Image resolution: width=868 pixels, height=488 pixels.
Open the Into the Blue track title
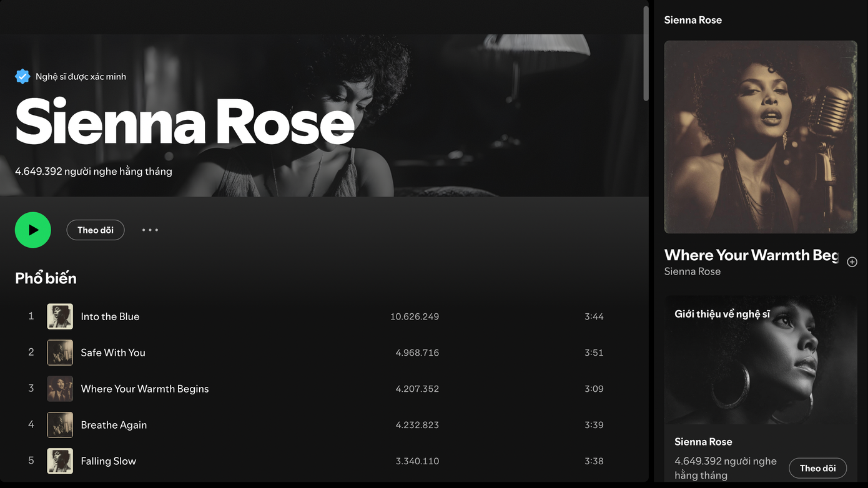coord(110,316)
